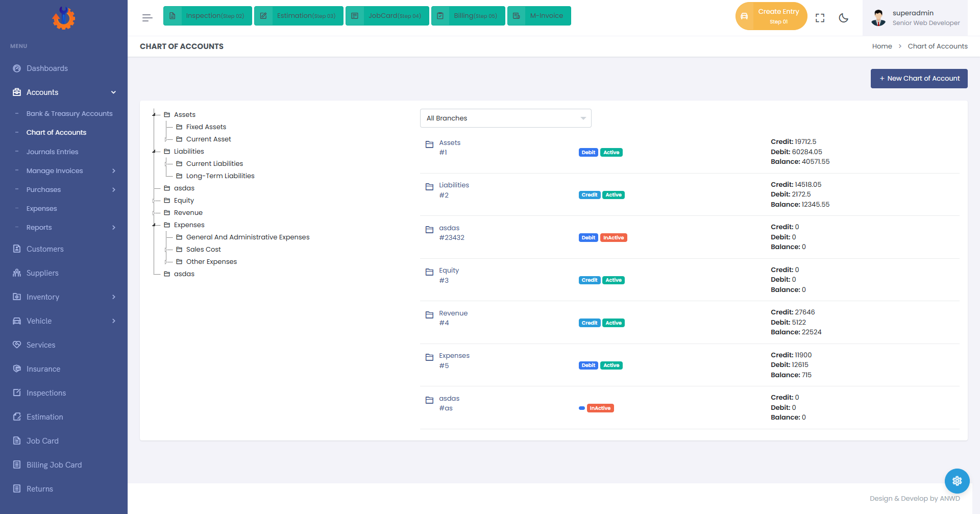Collapse the Assets tree node toggle
This screenshot has height=514, width=980.
[x=154, y=115]
